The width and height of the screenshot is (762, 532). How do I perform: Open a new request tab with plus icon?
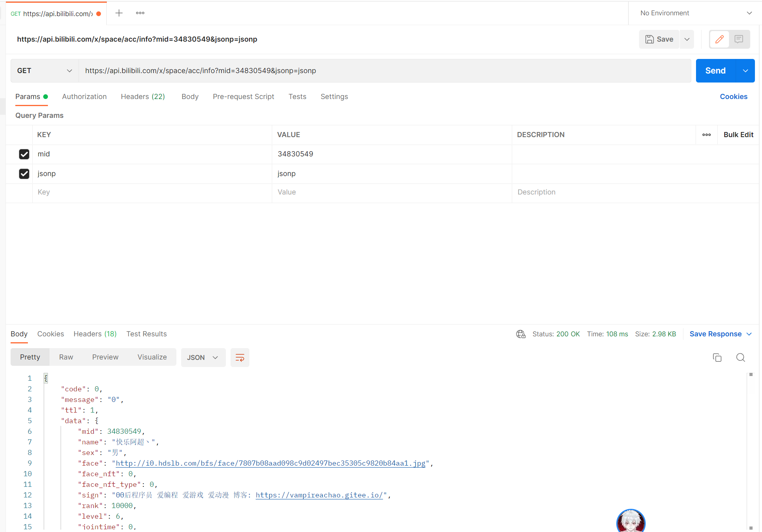pos(119,13)
